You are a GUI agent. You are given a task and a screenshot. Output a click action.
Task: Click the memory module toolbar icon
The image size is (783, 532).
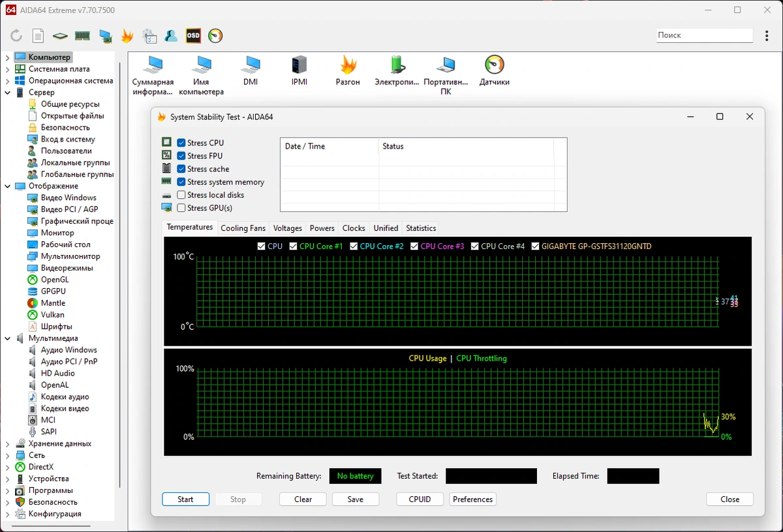82,36
